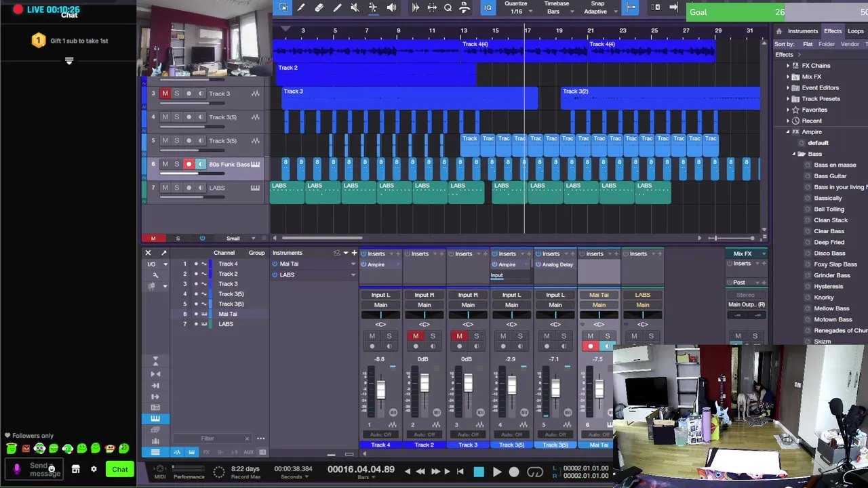Toggle the Snap button
The image size is (868, 488).
click(x=631, y=7)
